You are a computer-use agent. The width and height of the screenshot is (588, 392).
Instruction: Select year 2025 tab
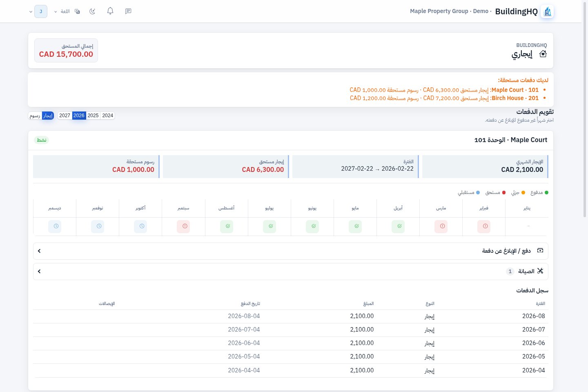tap(93, 116)
